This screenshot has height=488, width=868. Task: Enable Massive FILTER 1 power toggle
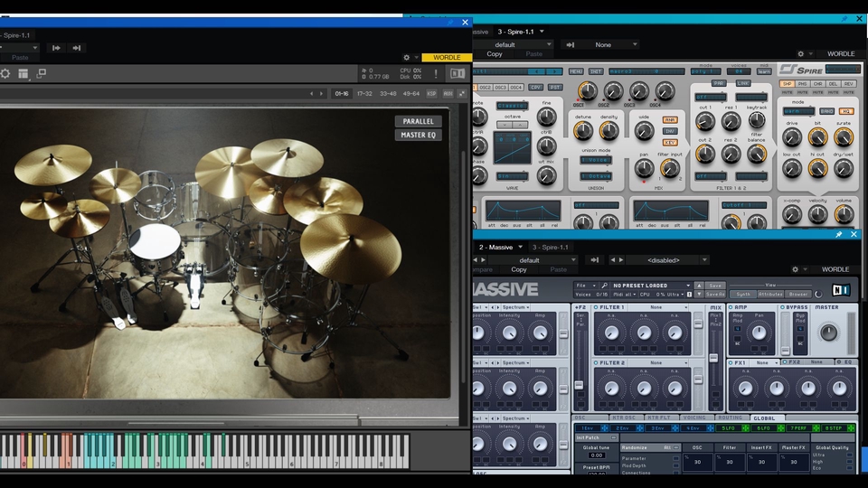(596, 307)
